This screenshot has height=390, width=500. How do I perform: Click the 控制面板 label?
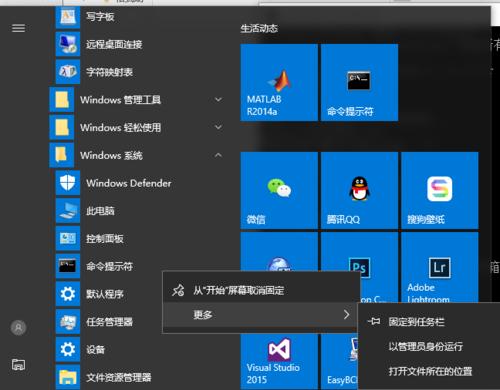[x=105, y=238]
